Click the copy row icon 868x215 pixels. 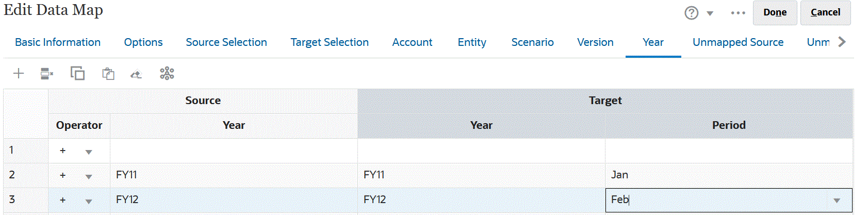(x=77, y=74)
